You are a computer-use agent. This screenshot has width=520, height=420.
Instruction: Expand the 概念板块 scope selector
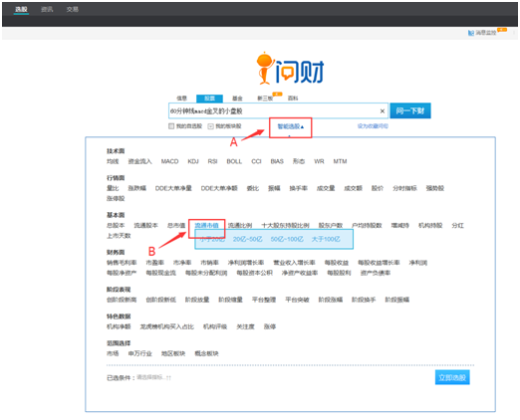[206, 353]
